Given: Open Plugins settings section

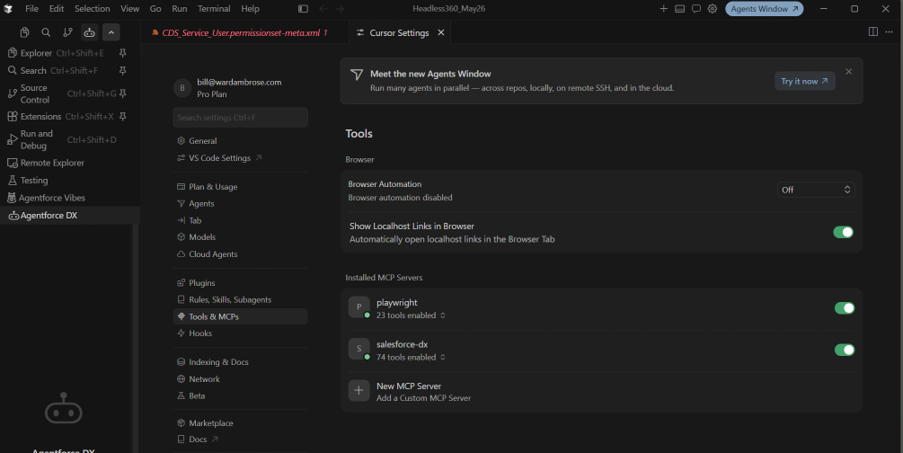Looking at the screenshot, I should pyautogui.click(x=202, y=283).
